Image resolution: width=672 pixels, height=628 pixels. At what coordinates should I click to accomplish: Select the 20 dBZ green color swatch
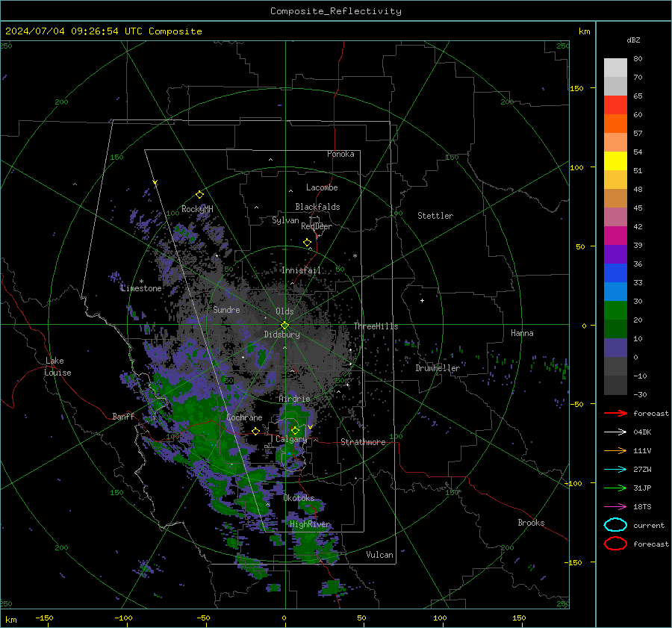[x=615, y=311]
